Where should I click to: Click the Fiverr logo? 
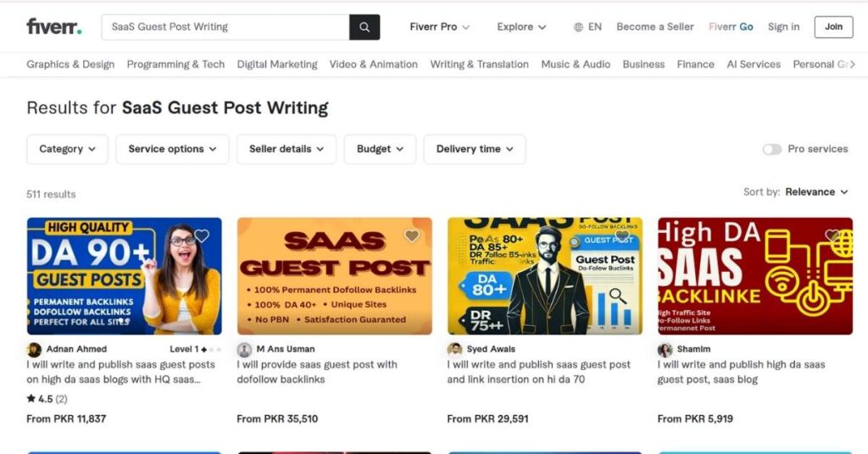[54, 26]
